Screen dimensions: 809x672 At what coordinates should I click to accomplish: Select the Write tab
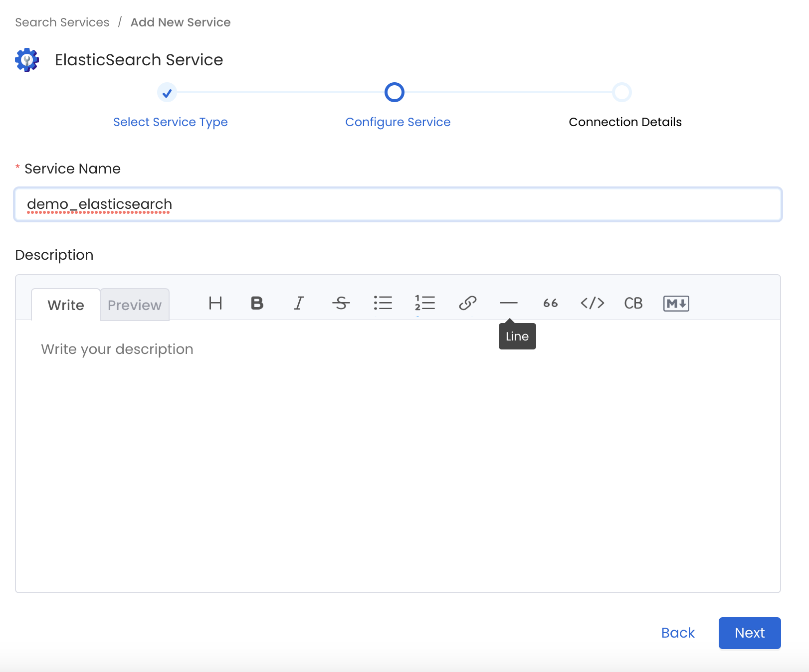66,305
